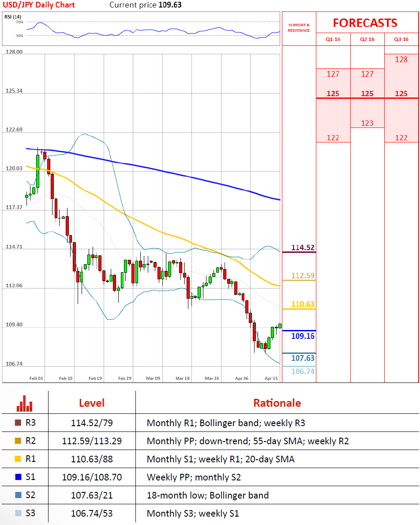The width and height of the screenshot is (420, 525).
Task: Click the 122 forecast value in Q1 16
Action: tap(333, 138)
